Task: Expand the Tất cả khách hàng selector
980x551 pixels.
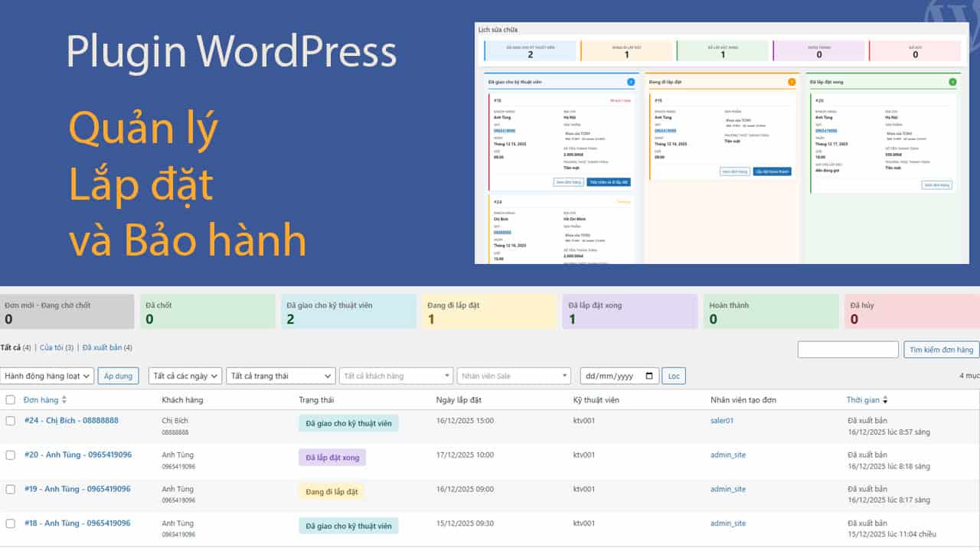Action: (x=396, y=376)
